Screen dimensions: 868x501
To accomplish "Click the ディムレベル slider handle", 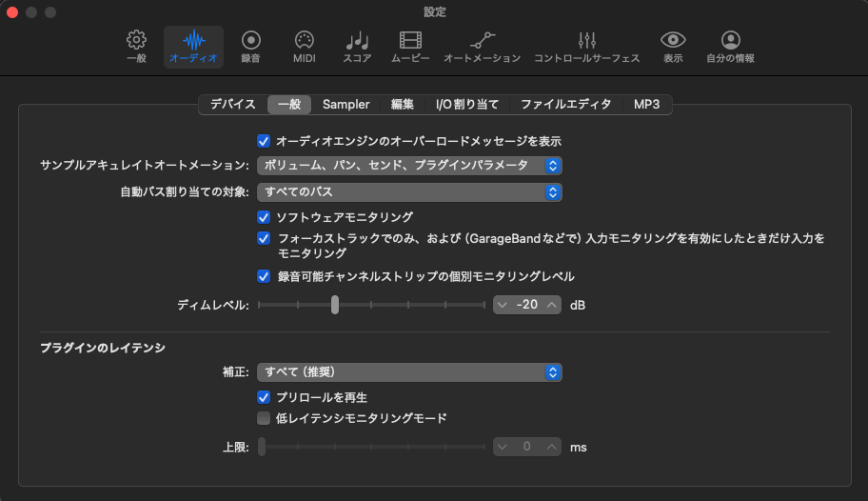I will click(x=335, y=305).
